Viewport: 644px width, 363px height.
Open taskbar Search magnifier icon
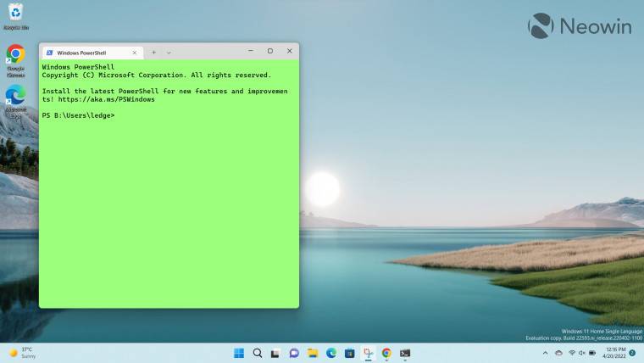[258, 353]
